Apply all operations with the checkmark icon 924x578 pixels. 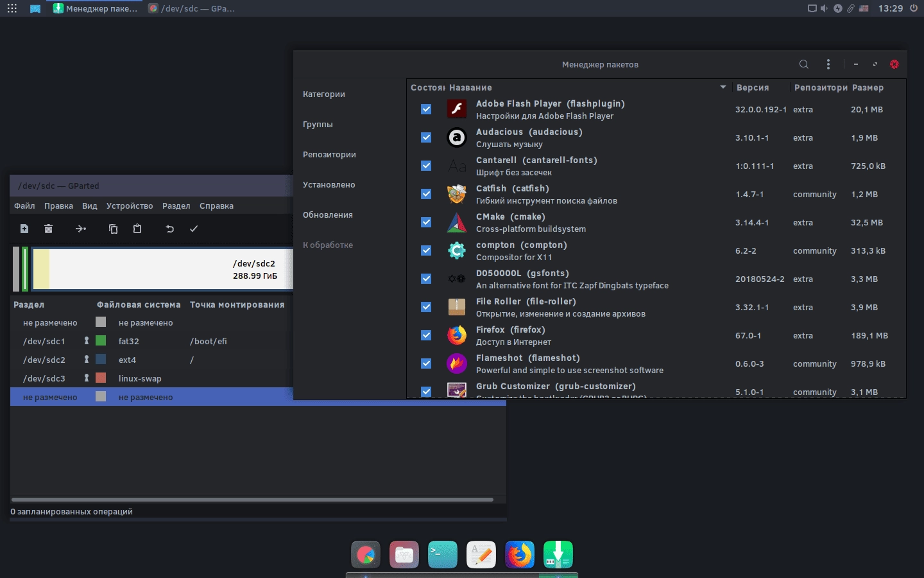(x=194, y=229)
